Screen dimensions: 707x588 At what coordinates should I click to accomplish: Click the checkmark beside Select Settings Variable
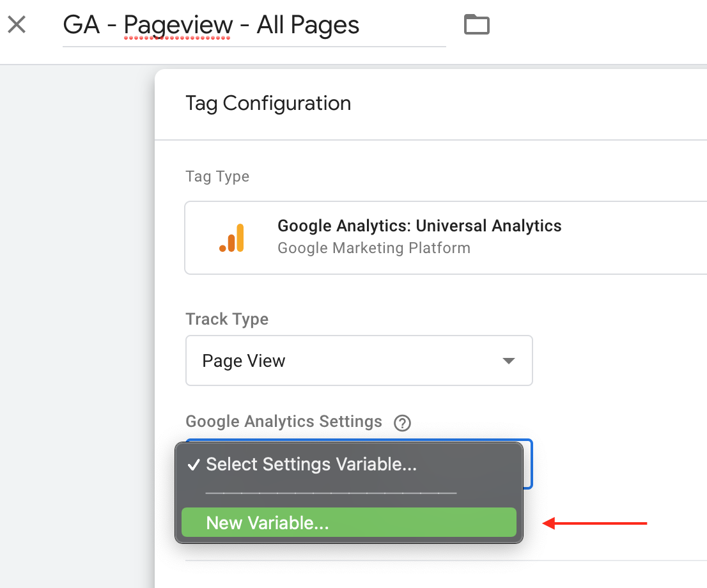pyautogui.click(x=194, y=465)
